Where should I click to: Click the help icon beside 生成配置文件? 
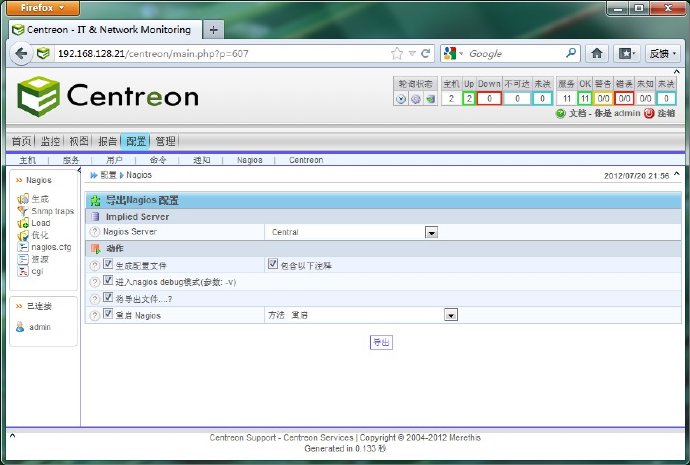95,266
